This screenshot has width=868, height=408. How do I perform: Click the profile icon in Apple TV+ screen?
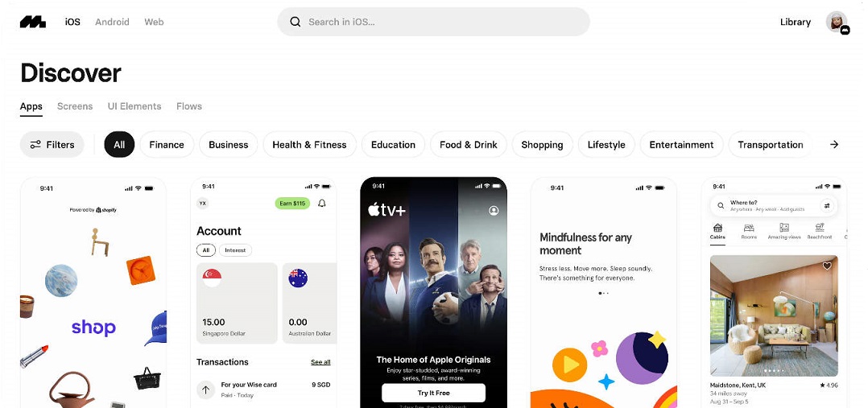(x=494, y=210)
